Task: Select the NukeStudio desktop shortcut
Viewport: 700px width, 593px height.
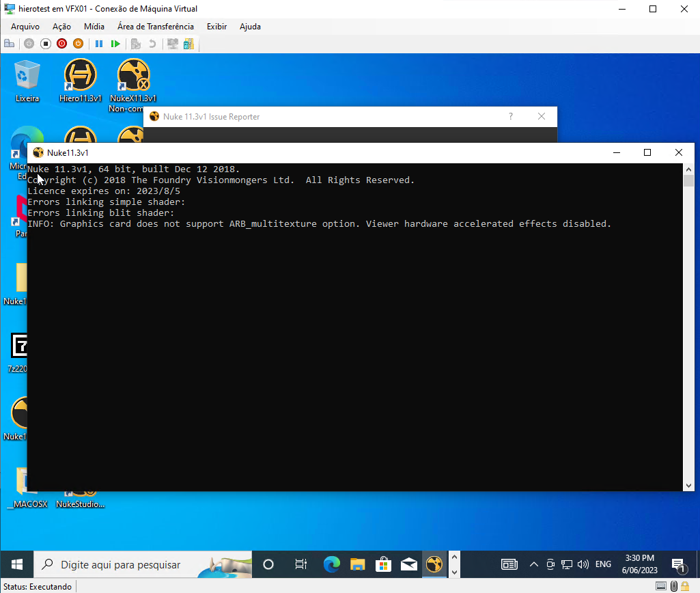Action: pyautogui.click(x=81, y=499)
